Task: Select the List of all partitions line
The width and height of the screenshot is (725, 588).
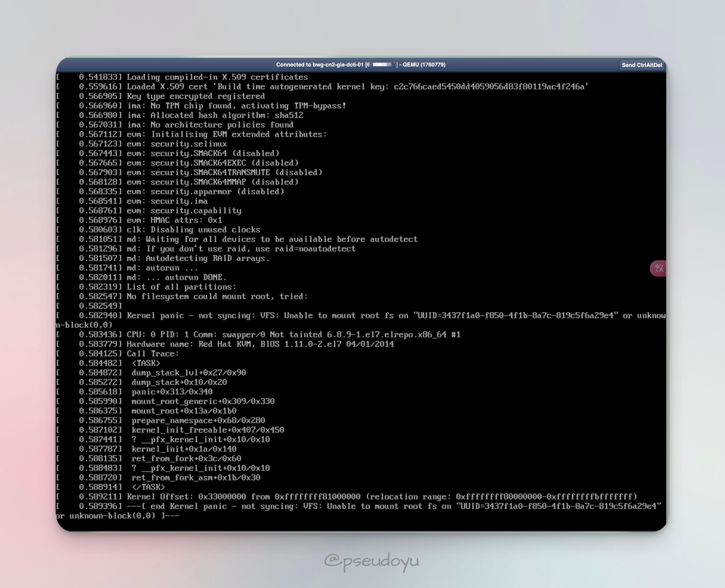Action: pyautogui.click(x=146, y=287)
